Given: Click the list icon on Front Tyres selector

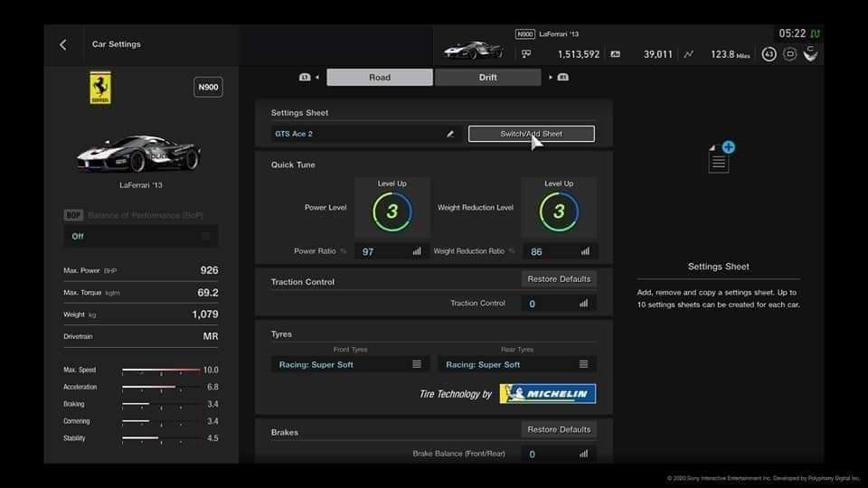Looking at the screenshot, I should click(x=417, y=364).
